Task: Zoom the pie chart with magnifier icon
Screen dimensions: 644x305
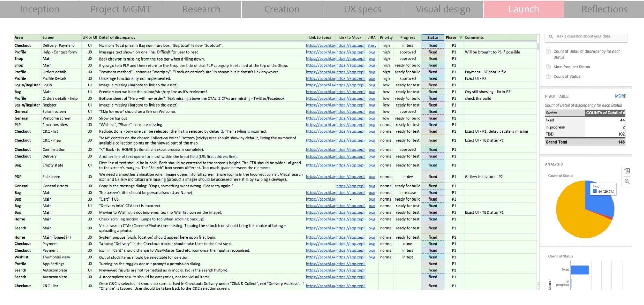Action: (627, 181)
